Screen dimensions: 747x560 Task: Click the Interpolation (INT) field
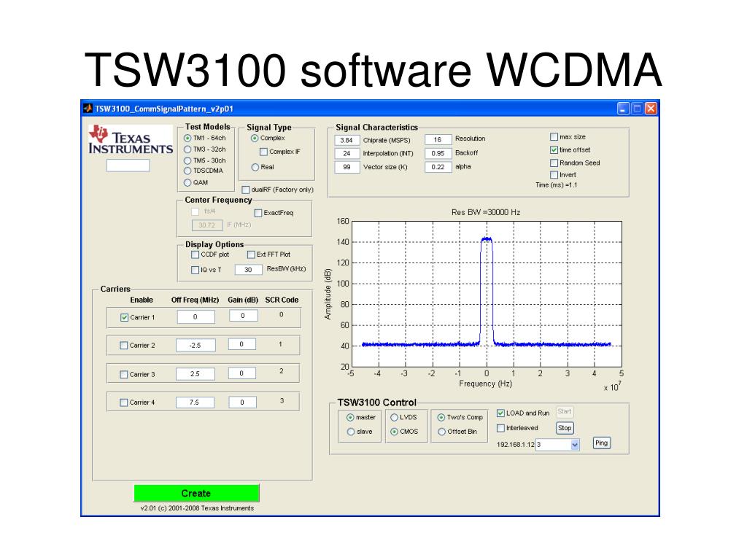pos(347,153)
